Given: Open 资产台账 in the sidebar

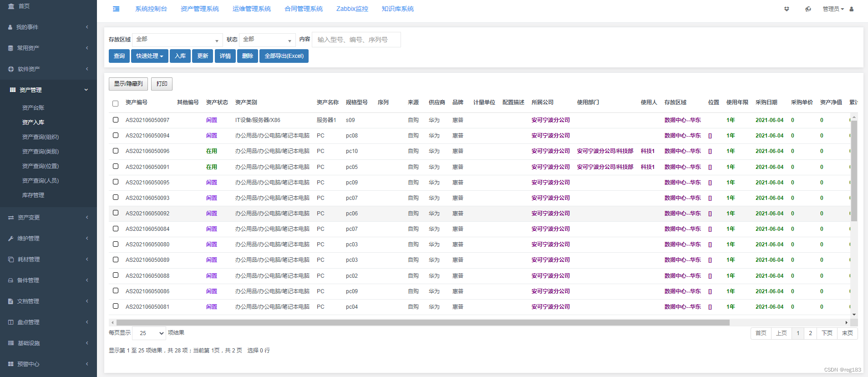Looking at the screenshot, I should click(33, 108).
